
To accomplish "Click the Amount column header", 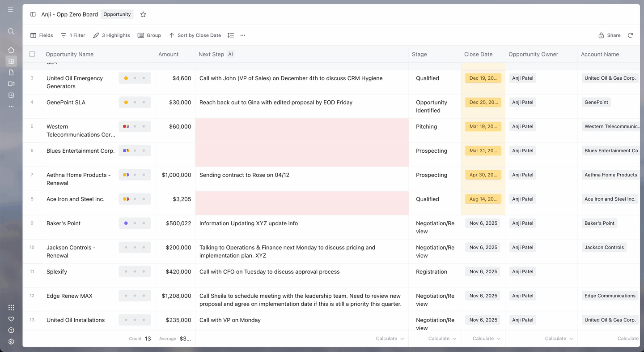I will (169, 54).
